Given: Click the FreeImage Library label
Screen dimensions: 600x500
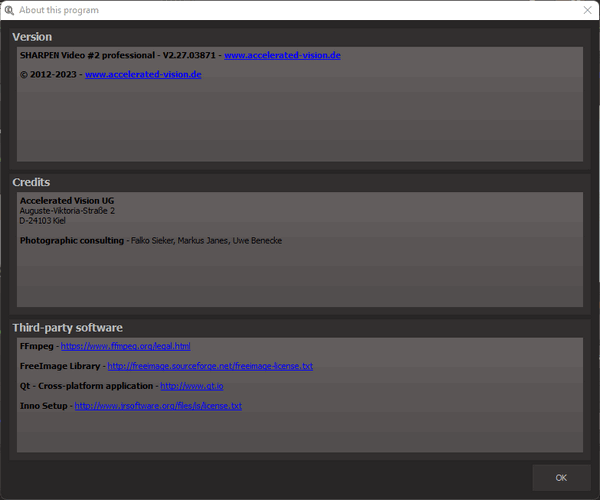Looking at the screenshot, I should 60,366.
